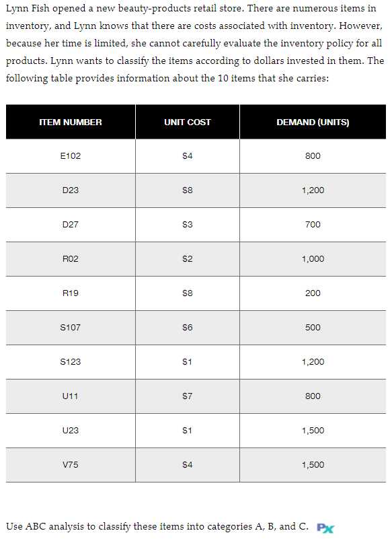Screen dimensions: 392x539
Task: Click the U11 item cell
Action: point(71,396)
